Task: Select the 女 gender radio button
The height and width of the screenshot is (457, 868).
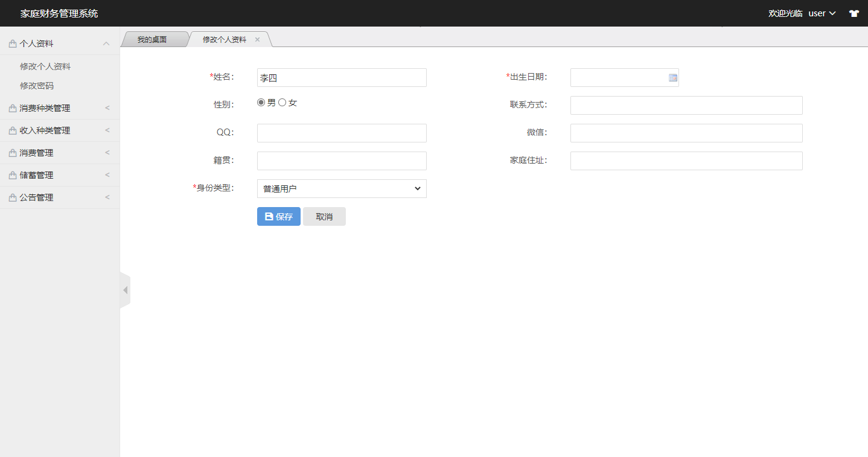Action: 282,102
